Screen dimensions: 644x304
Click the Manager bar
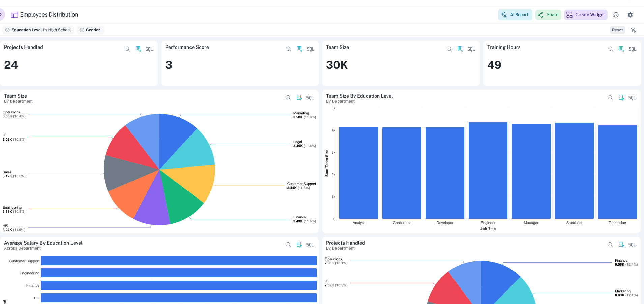coord(531,172)
